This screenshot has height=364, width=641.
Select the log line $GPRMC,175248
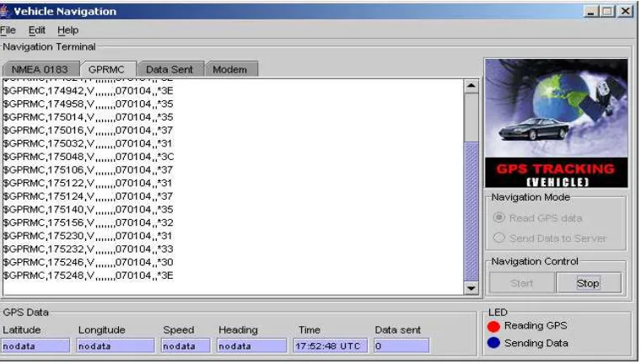88,276
